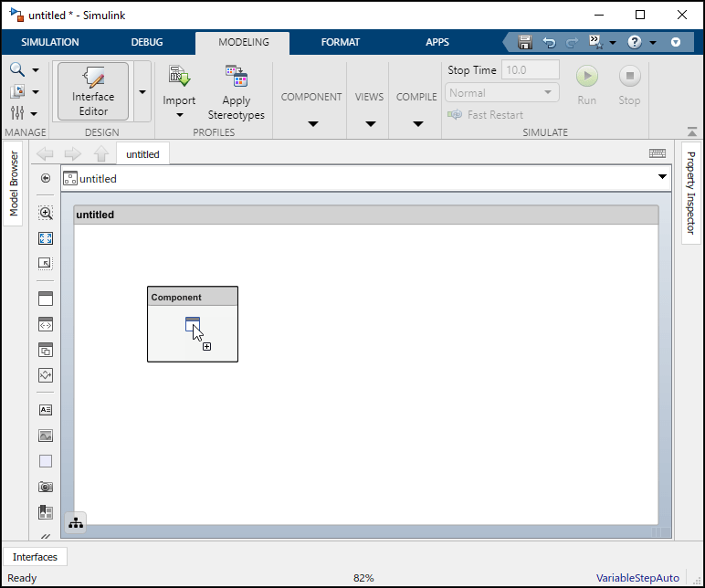
Task: Click the 82% zoom level
Action: tap(363, 578)
